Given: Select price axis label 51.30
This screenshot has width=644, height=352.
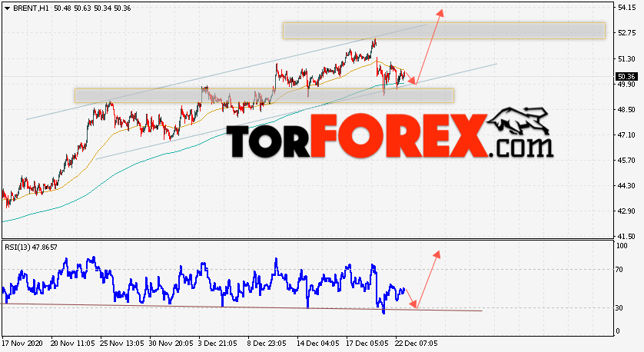Looking at the screenshot, I should pyautogui.click(x=627, y=58).
